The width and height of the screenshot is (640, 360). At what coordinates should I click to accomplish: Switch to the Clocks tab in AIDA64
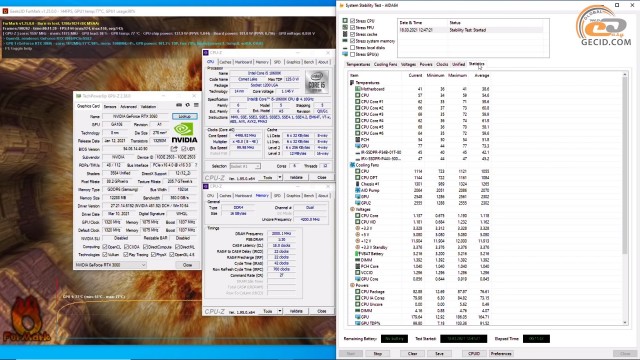pos(442,64)
